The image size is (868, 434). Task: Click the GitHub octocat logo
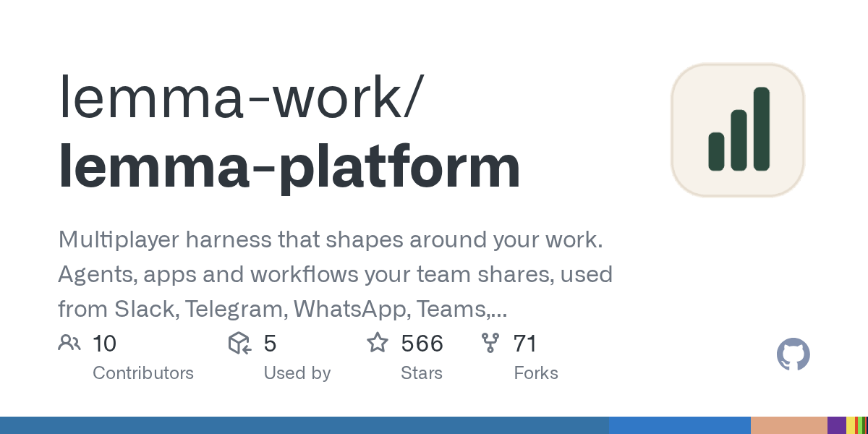pos(793,354)
